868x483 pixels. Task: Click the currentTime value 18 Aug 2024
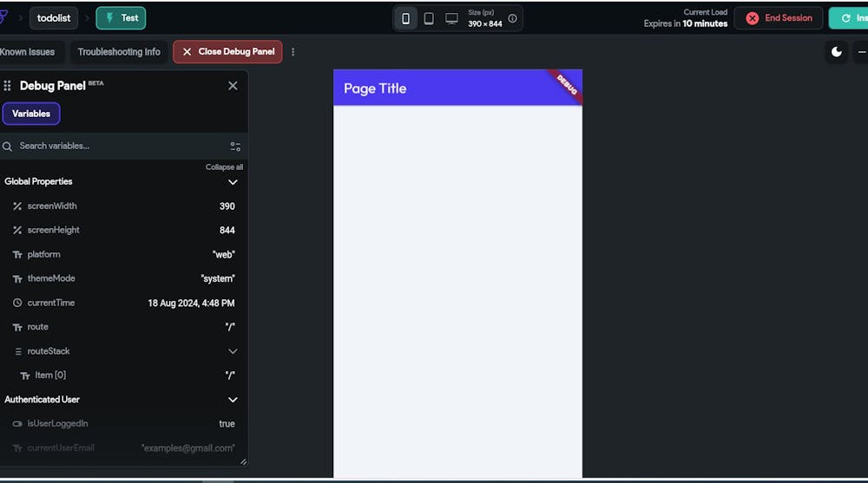point(191,304)
